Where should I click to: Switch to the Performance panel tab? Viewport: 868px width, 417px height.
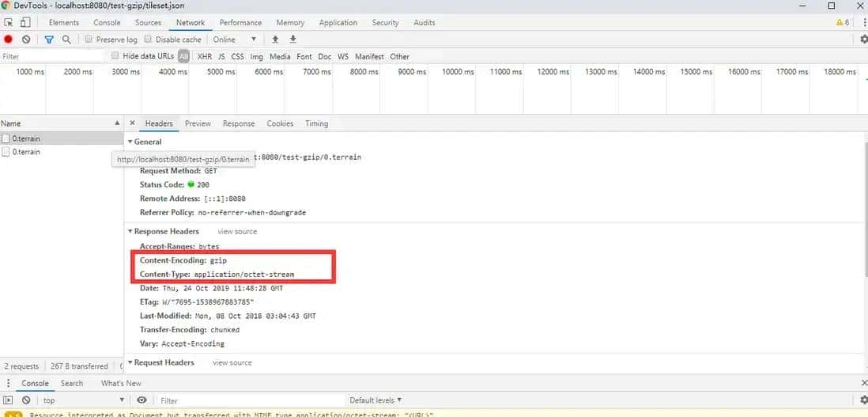240,23
